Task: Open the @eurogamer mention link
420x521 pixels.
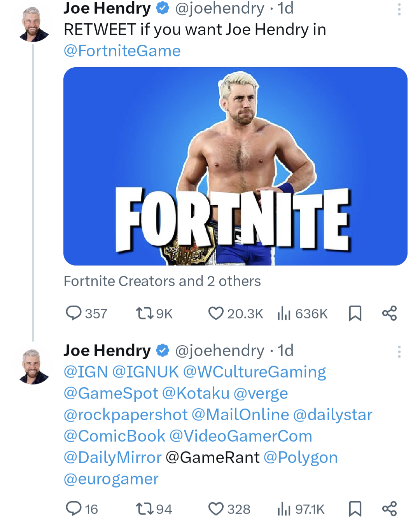Action: coord(111,479)
